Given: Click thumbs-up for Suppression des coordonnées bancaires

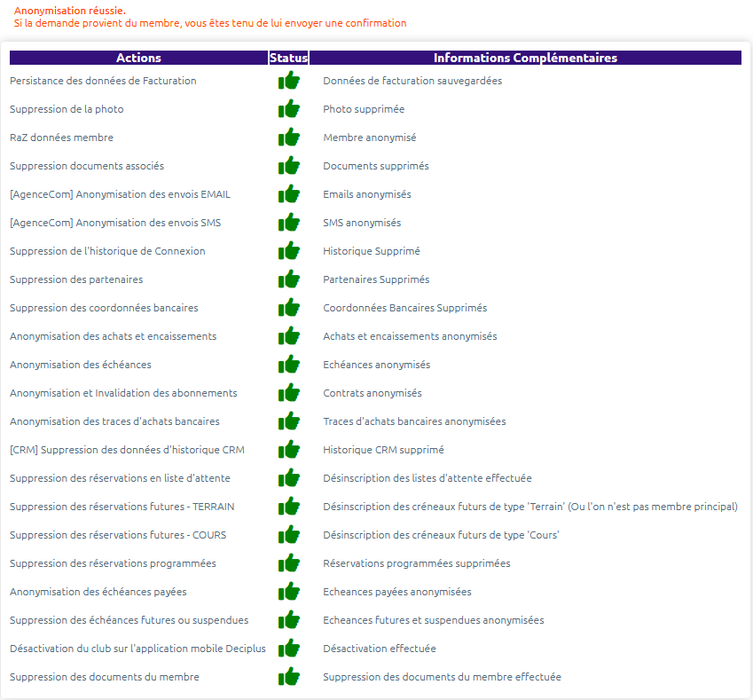Looking at the screenshot, I should (288, 308).
